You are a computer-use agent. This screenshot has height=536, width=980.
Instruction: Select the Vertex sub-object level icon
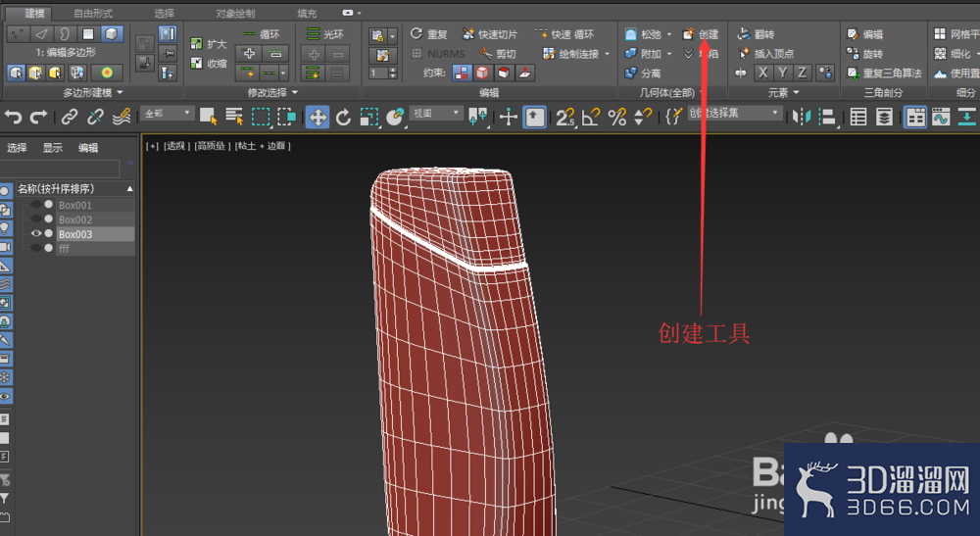click(18, 33)
